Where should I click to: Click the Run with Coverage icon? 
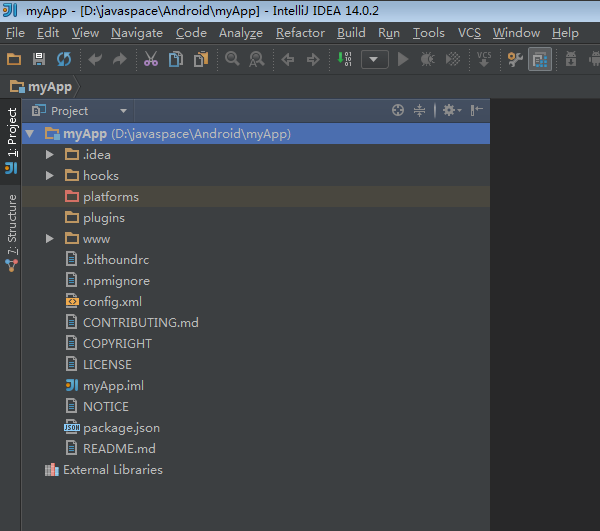click(453, 59)
